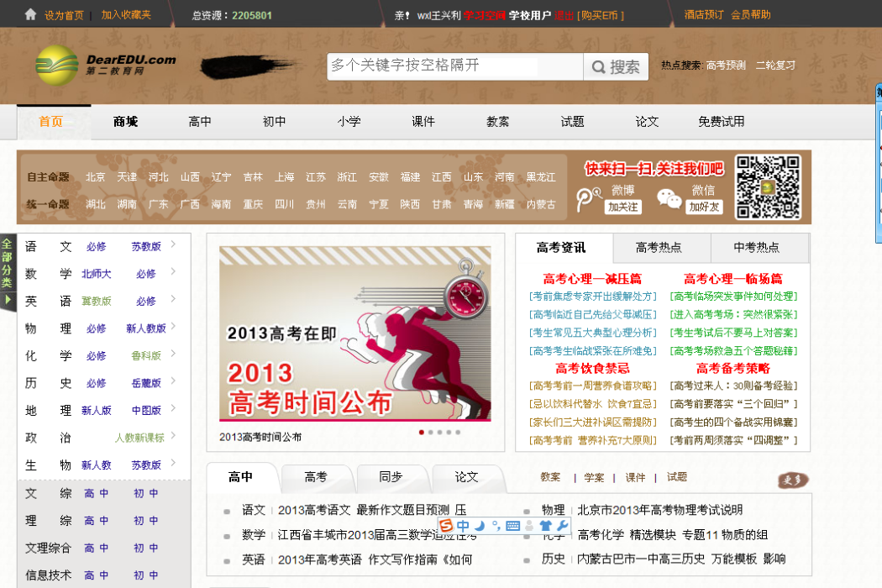Click the 加好友 WeChat button

(x=704, y=207)
